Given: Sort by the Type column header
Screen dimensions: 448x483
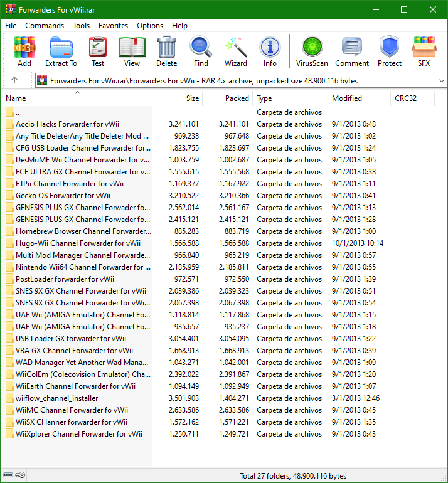Looking at the screenshot, I should [291, 98].
